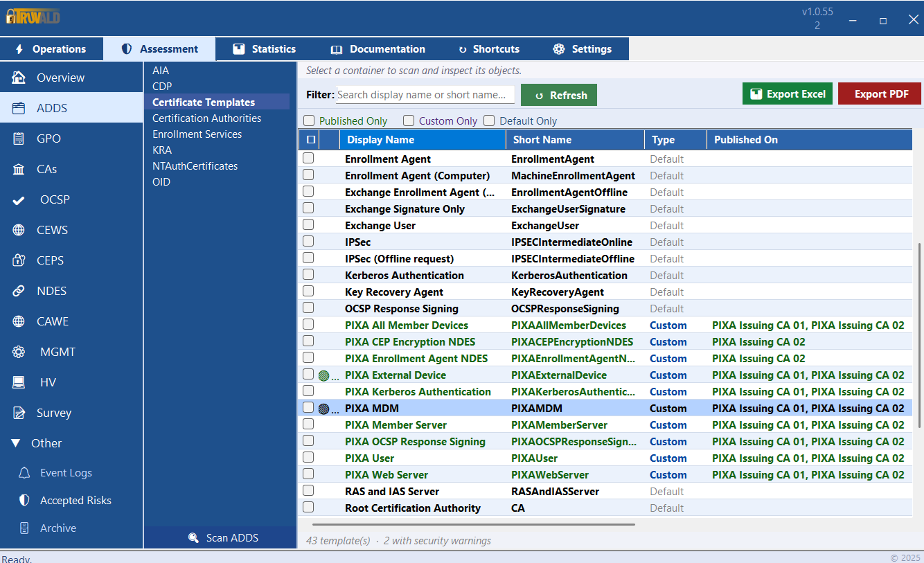This screenshot has width=924, height=563.
Task: Click the NDES link icon
Action: (19, 291)
